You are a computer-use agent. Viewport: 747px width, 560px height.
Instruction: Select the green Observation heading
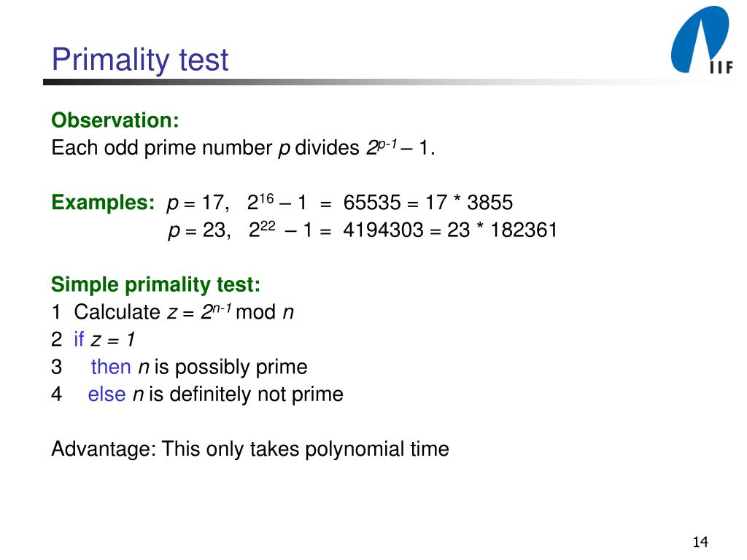[115, 120]
